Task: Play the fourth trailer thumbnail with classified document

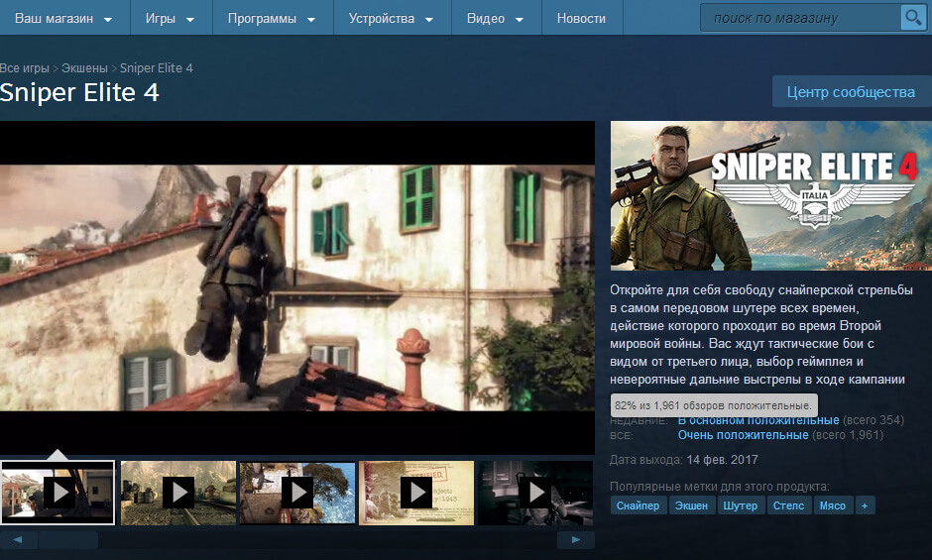Action: pos(416,493)
